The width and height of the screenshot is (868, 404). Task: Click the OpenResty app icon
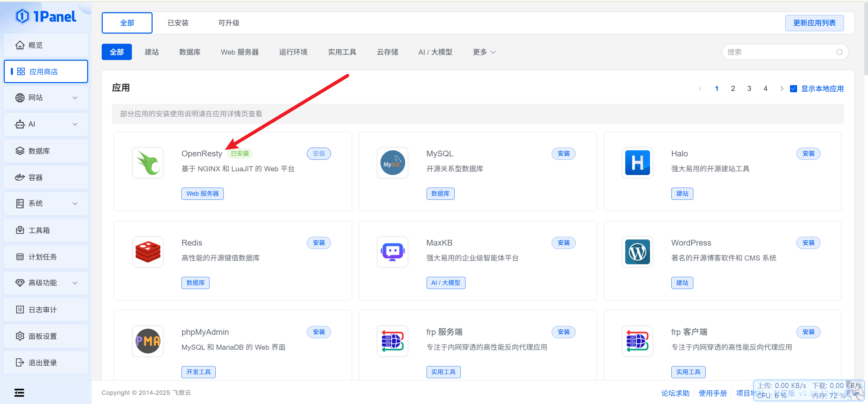click(148, 163)
